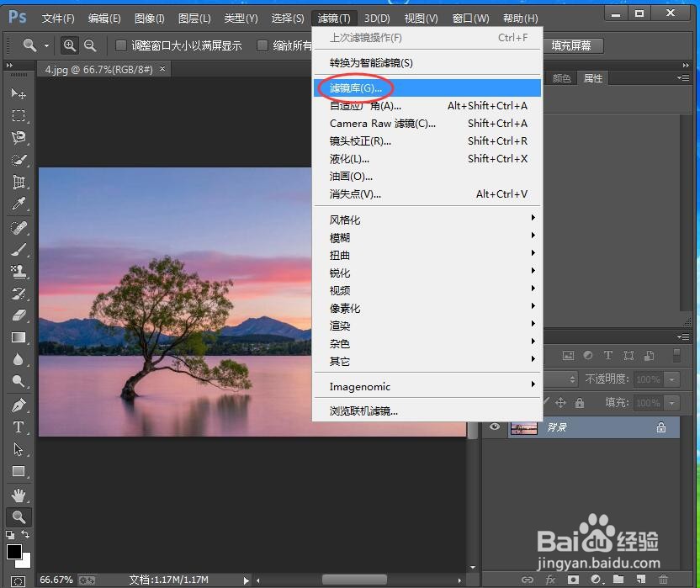The width and height of the screenshot is (700, 588).
Task: Select the Quick Selection tool
Action: (19, 160)
